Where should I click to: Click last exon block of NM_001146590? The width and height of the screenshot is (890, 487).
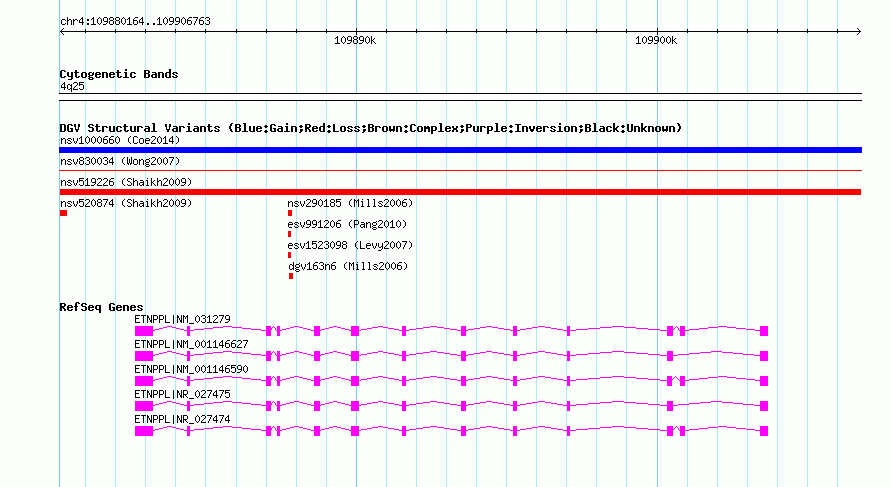coord(764,381)
